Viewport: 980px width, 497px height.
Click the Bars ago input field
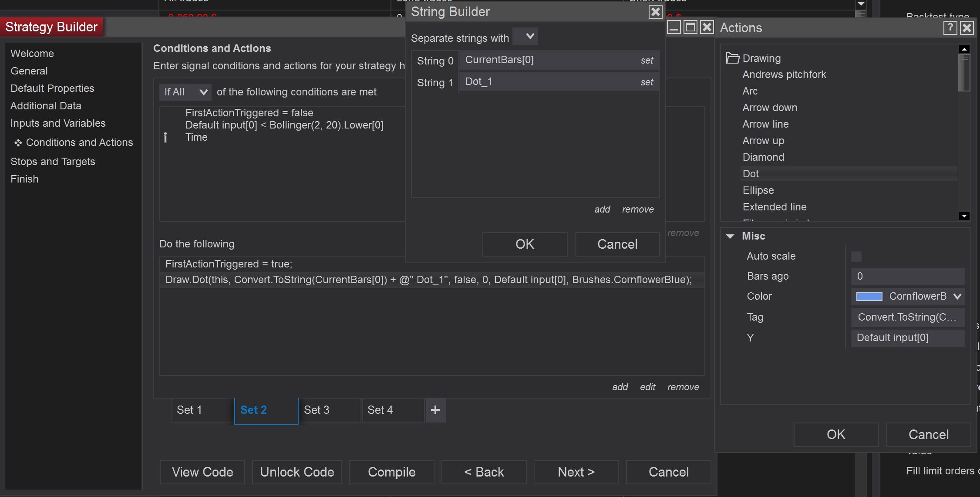(908, 276)
